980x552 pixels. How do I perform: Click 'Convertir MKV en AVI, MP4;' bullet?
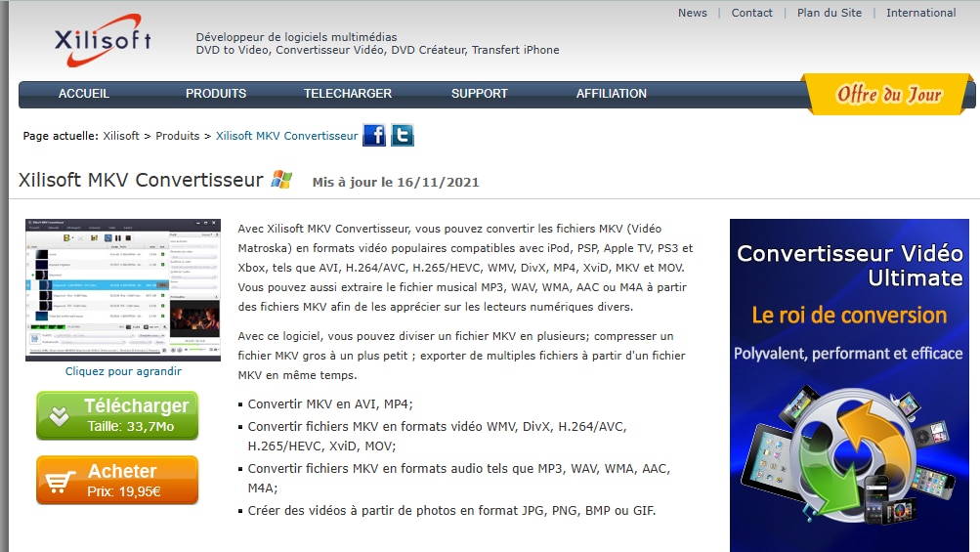[330, 403]
